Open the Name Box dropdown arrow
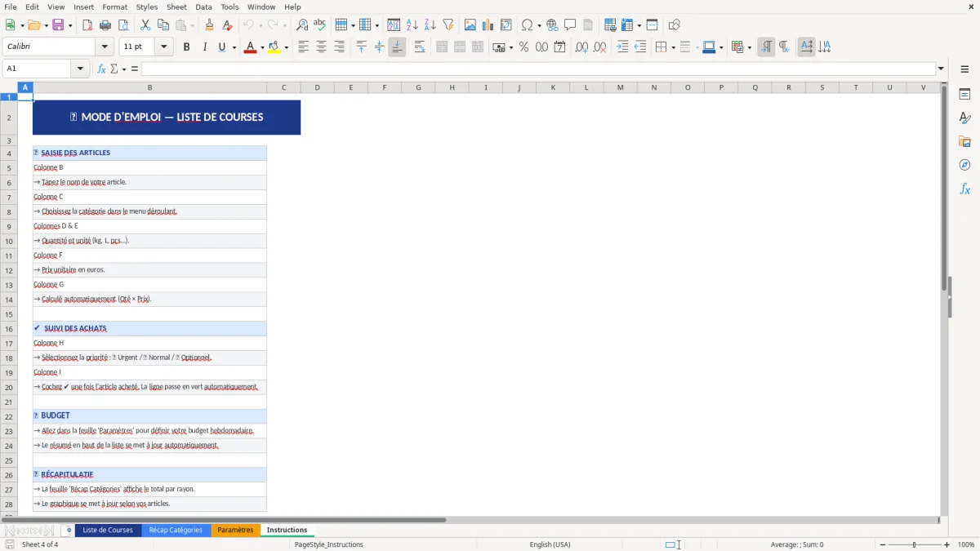 click(x=79, y=69)
